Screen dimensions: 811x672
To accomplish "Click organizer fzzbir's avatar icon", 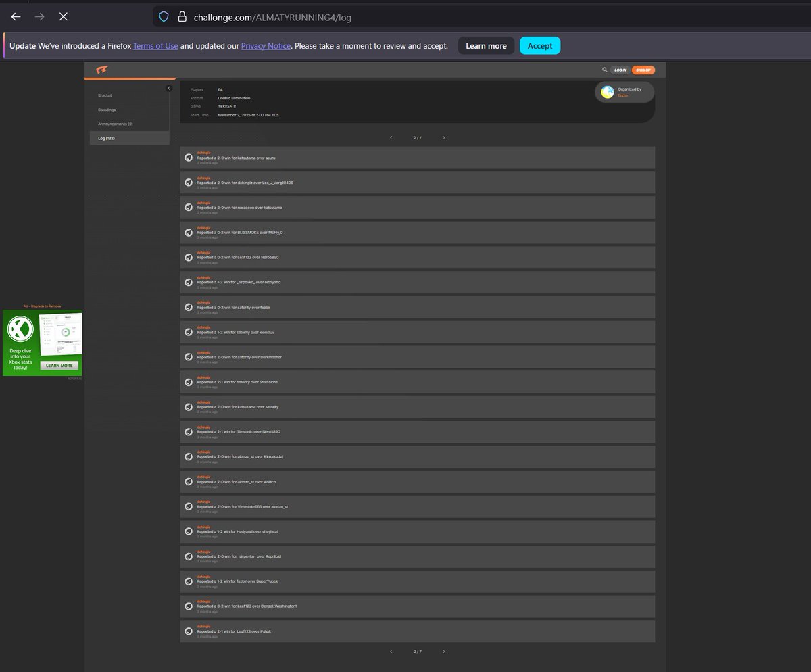I will tap(607, 91).
